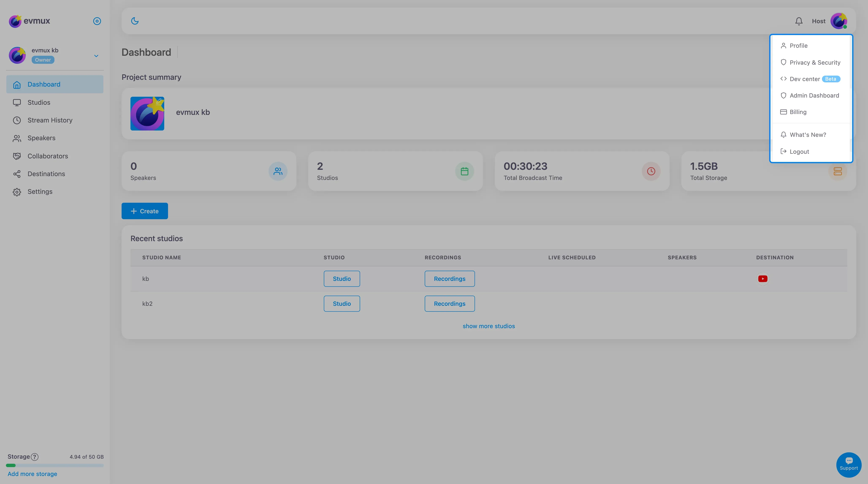Open Studio for kb2 row
Image resolution: width=868 pixels, height=484 pixels.
[x=342, y=304]
